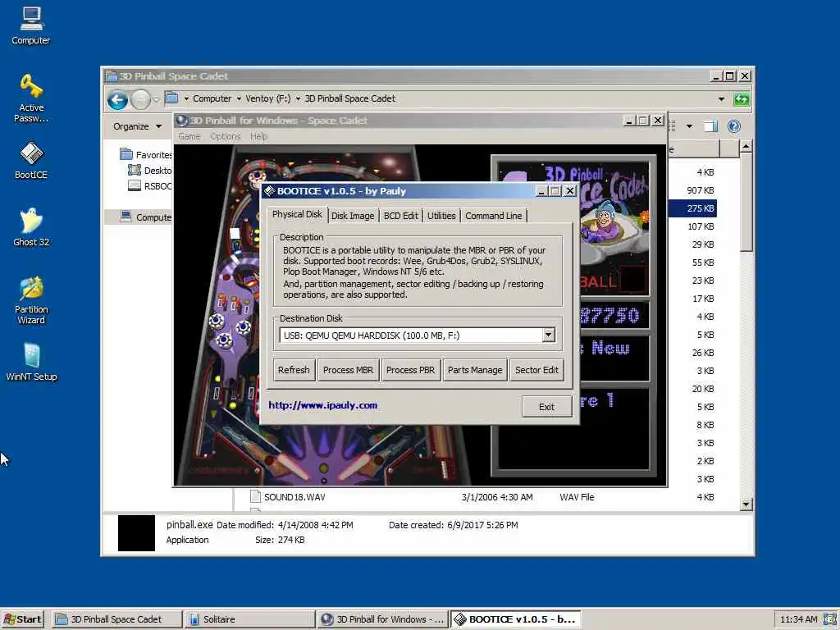Screen dimensions: 840x630
Task: Click the Favorites folder icon in sidebar
Action: coord(126,154)
